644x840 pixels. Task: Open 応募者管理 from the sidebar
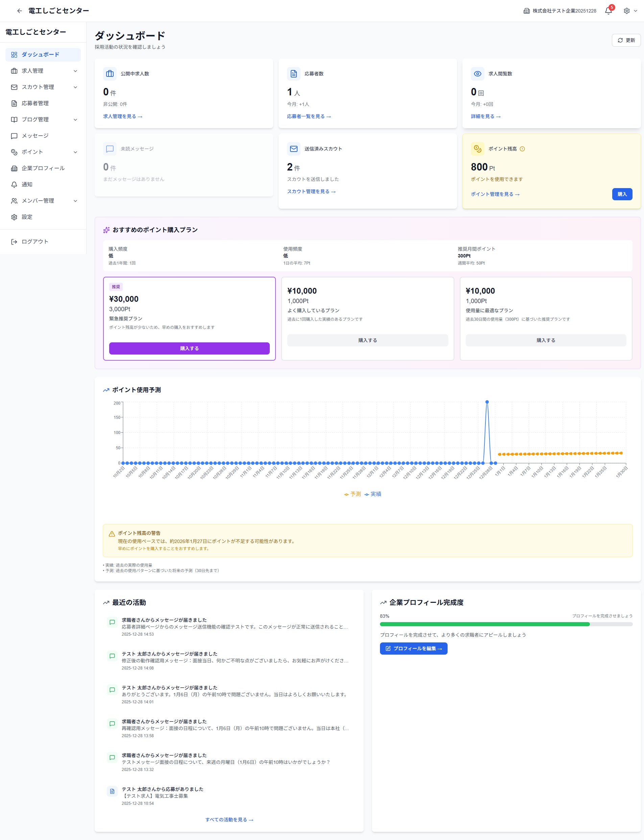(35, 103)
